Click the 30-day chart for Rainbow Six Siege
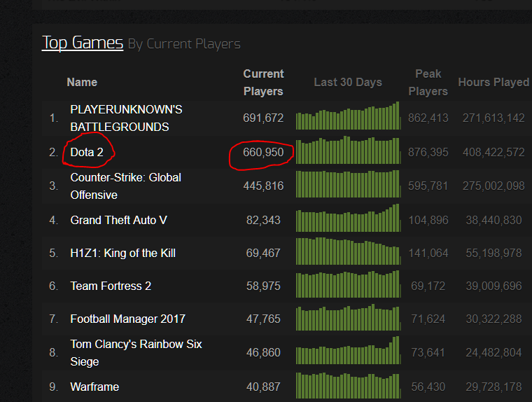Image resolution: width=532 pixels, height=402 pixels. click(349, 350)
